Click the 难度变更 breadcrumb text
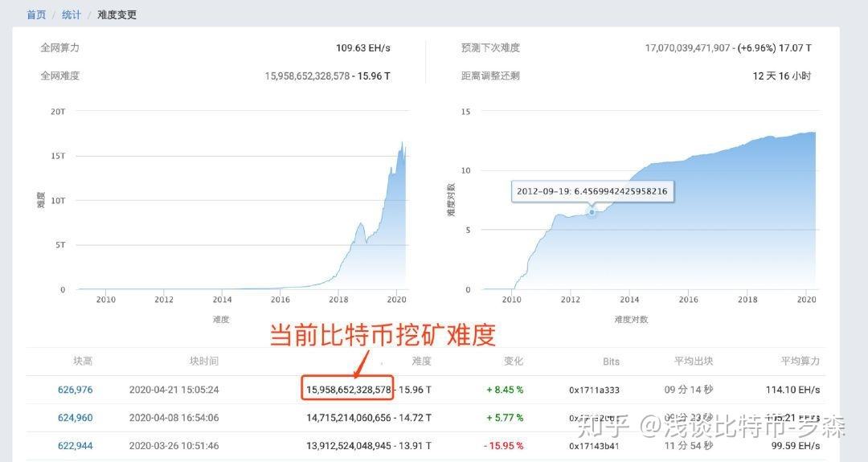This screenshot has width=868, height=462. click(x=117, y=15)
